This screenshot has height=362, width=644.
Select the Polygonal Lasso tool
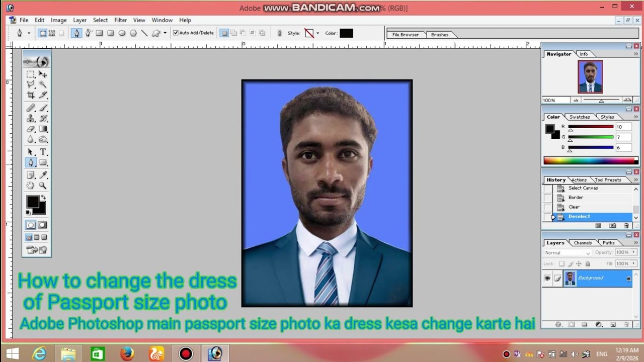click(31, 84)
